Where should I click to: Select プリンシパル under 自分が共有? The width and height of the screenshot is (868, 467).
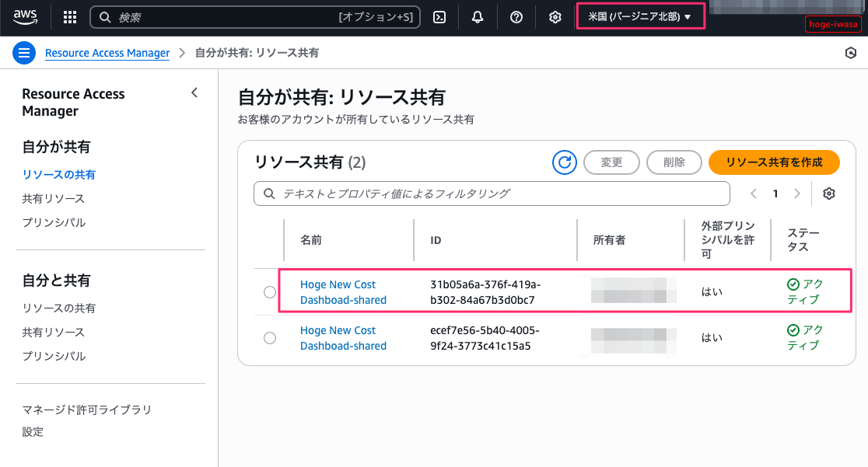[54, 222]
